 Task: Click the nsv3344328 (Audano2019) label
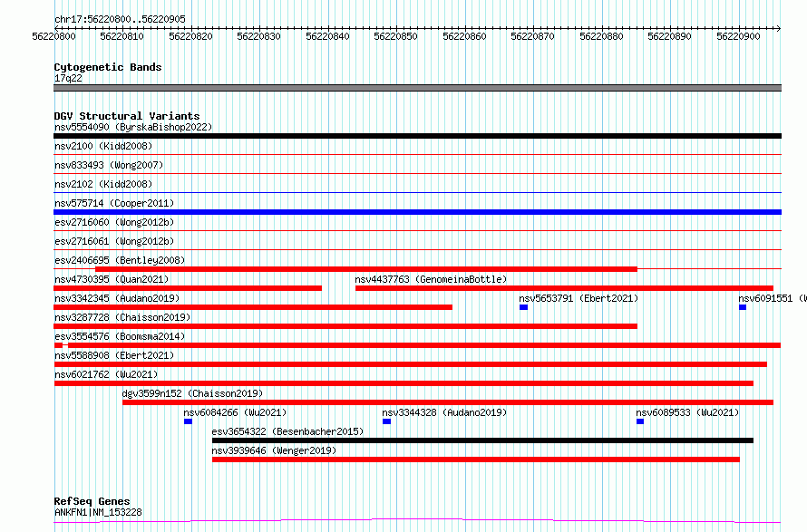[x=444, y=412]
